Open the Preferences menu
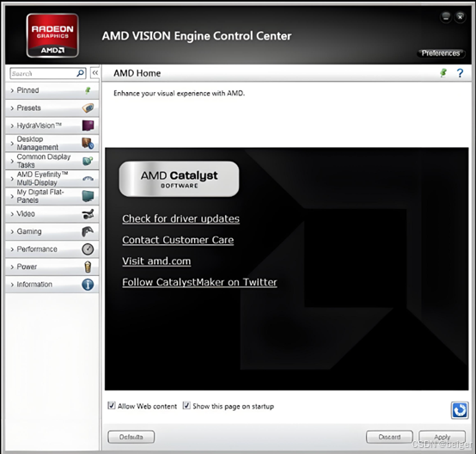This screenshot has width=476, height=454. click(x=441, y=53)
